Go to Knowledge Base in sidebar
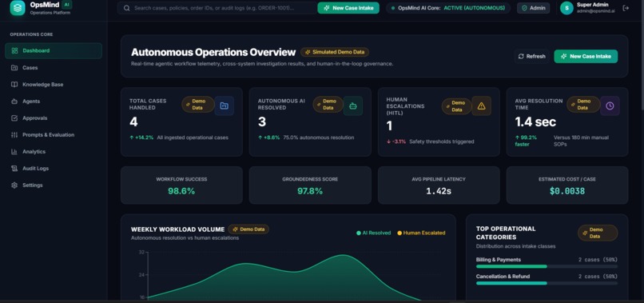Image resolution: width=644 pixels, height=303 pixels. [54, 84]
